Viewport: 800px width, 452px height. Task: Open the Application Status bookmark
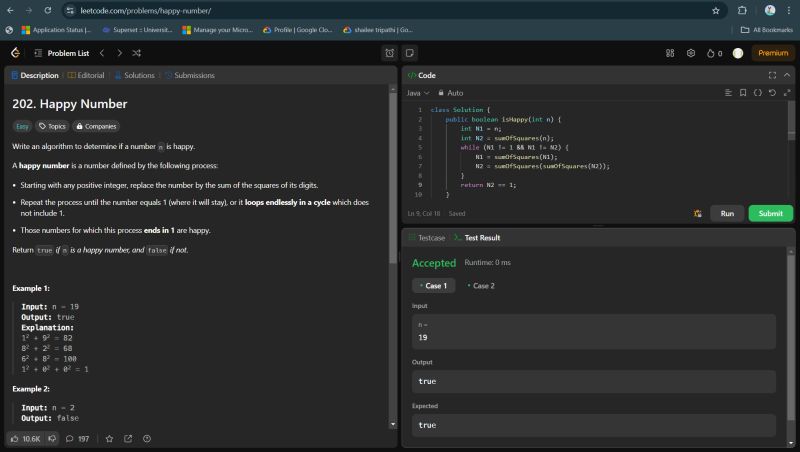(x=56, y=30)
